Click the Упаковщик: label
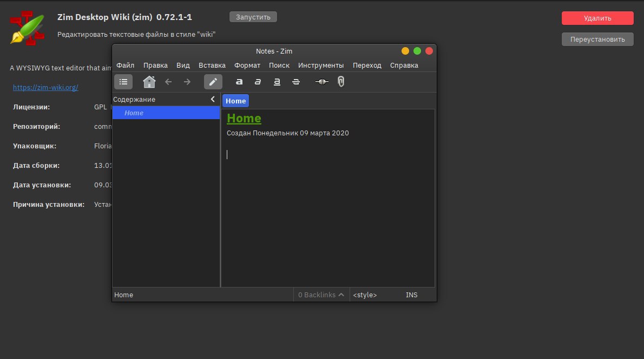The width and height of the screenshot is (644, 359). (x=35, y=146)
